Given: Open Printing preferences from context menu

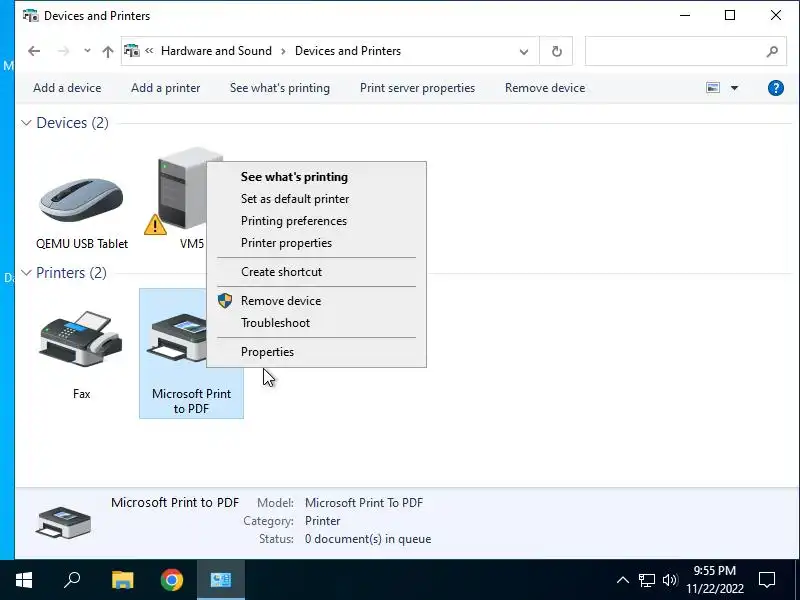Looking at the screenshot, I should [316, 221].
